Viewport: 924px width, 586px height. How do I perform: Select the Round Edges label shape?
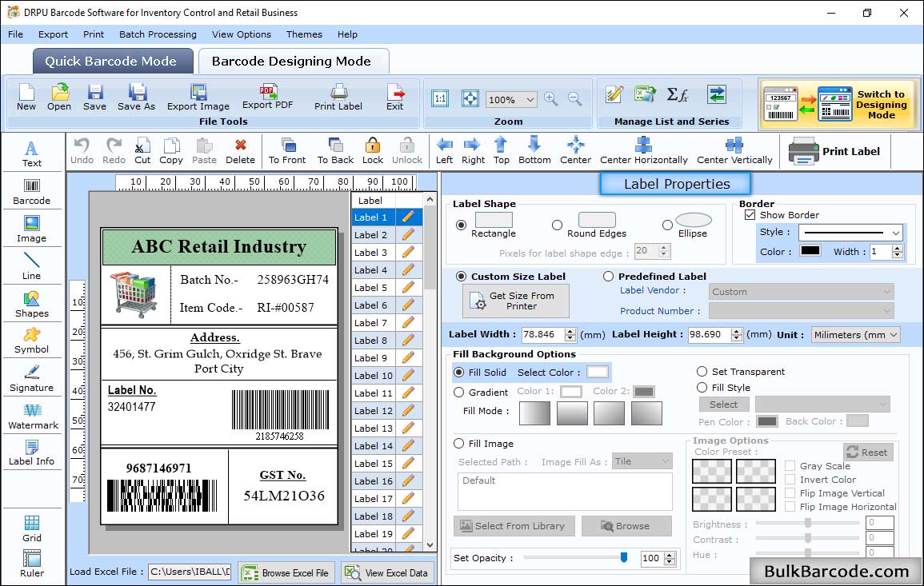click(557, 225)
